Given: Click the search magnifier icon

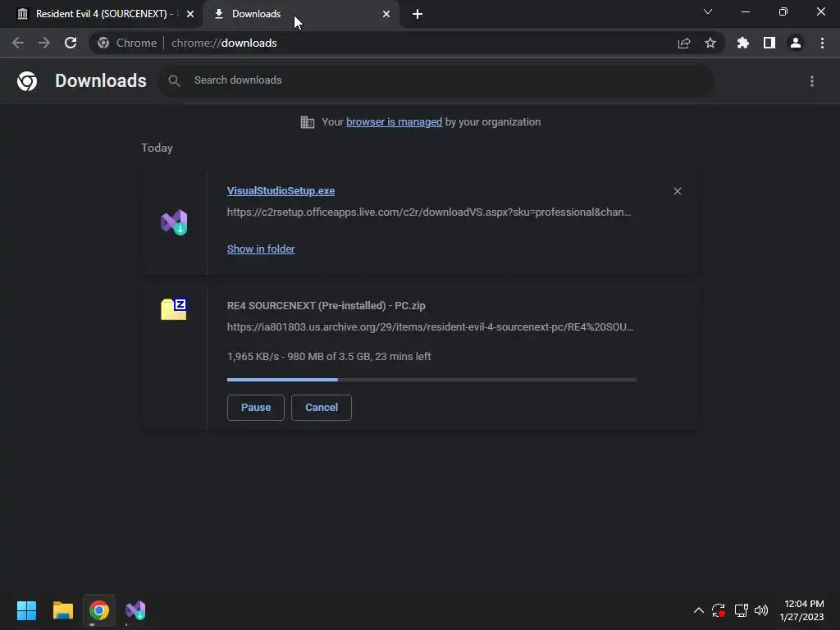Looking at the screenshot, I should pyautogui.click(x=174, y=80).
